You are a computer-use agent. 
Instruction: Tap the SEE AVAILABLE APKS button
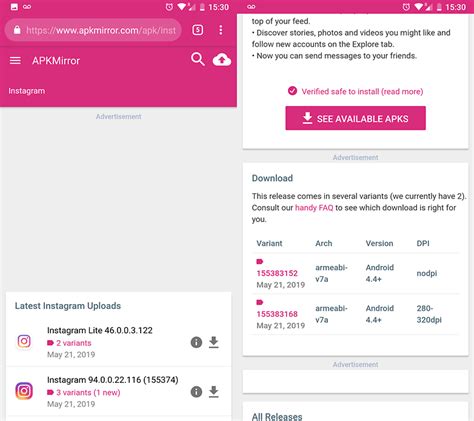[355, 118]
